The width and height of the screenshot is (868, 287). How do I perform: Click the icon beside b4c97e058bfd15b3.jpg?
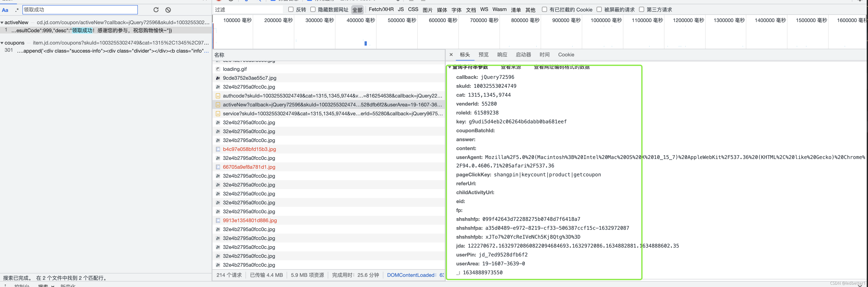pyautogui.click(x=218, y=149)
